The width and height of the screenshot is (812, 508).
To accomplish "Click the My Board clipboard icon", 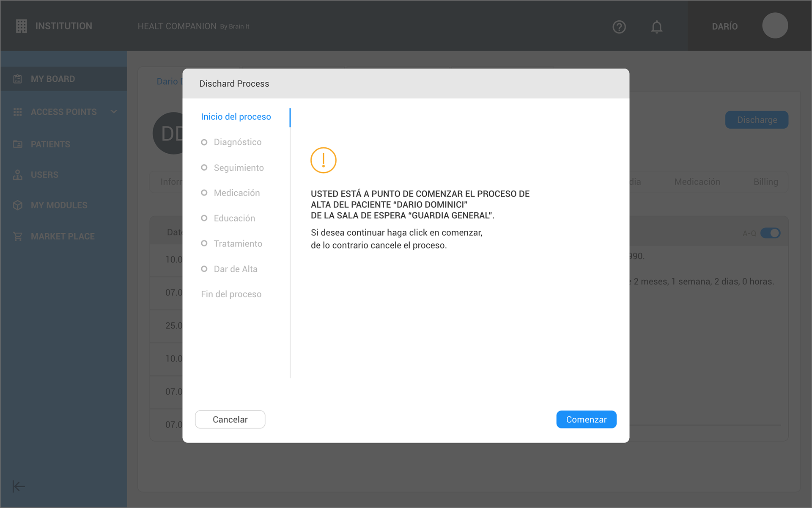I will coord(18,79).
